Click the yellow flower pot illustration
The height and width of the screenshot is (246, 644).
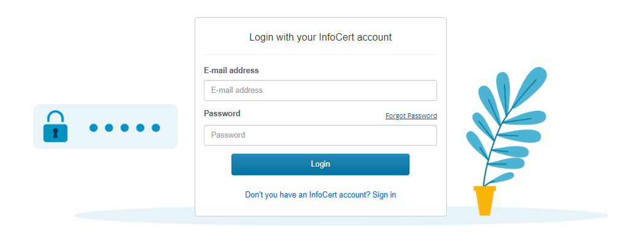pos(484,200)
